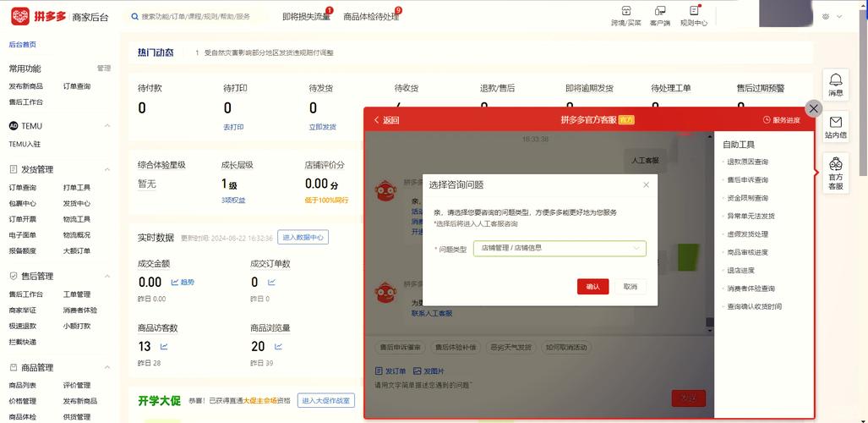Open 发布新商品 under 常用功能
This screenshot has height=423, width=868.
coord(25,86)
